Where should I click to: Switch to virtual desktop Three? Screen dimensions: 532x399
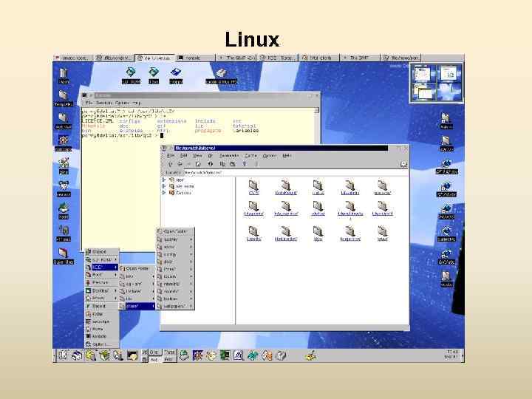point(169,352)
